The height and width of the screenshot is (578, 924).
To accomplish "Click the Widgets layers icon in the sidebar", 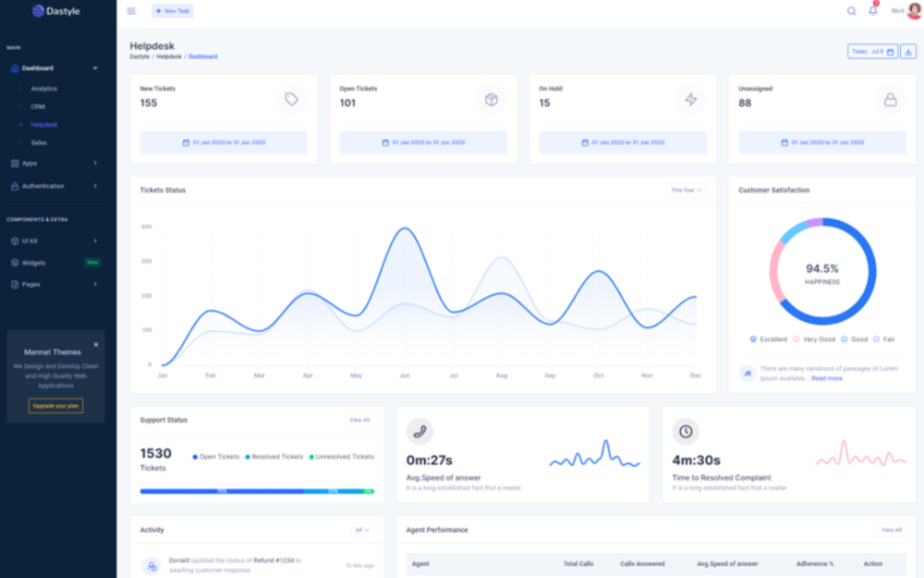I will (15, 263).
